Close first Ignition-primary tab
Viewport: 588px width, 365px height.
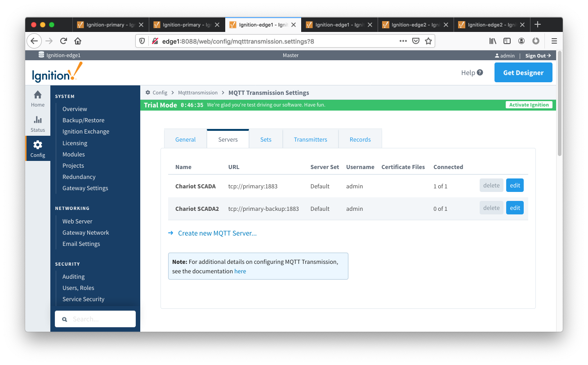[141, 25]
